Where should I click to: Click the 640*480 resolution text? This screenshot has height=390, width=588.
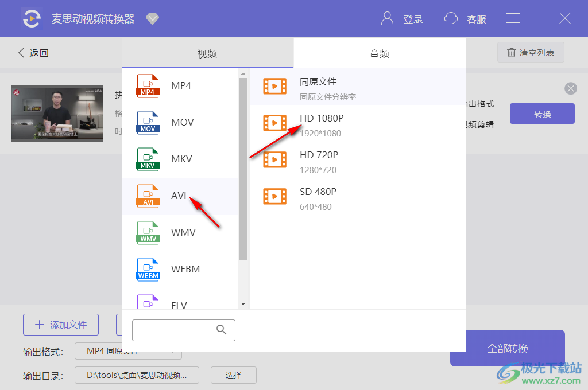[x=316, y=207]
